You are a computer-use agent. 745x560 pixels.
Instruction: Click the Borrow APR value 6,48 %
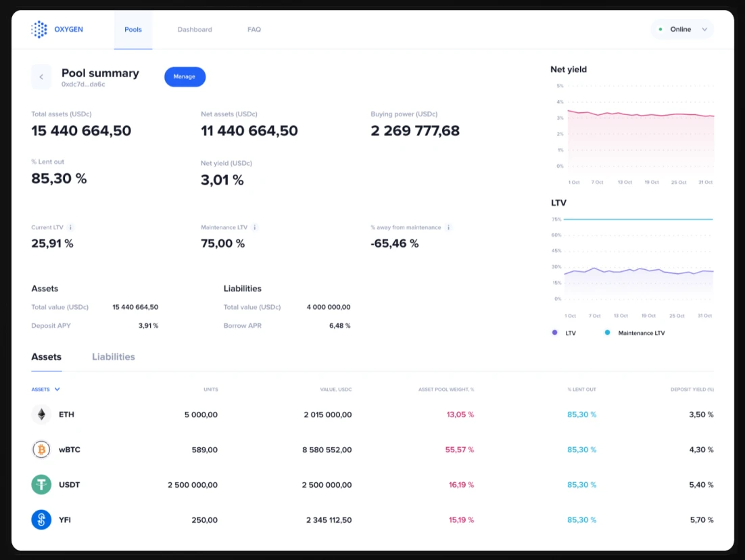coord(340,326)
